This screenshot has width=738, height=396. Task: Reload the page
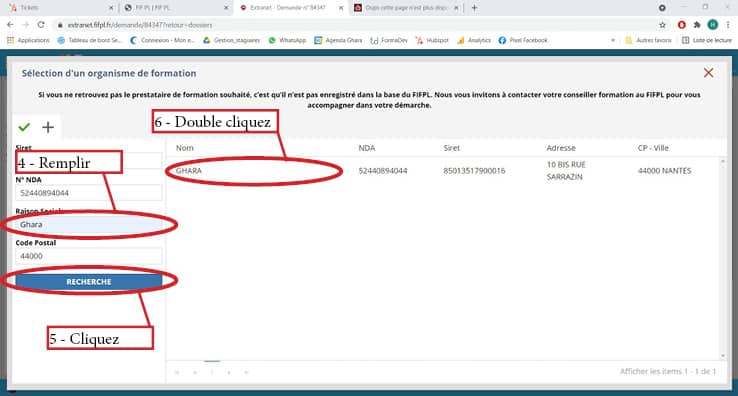pos(41,24)
